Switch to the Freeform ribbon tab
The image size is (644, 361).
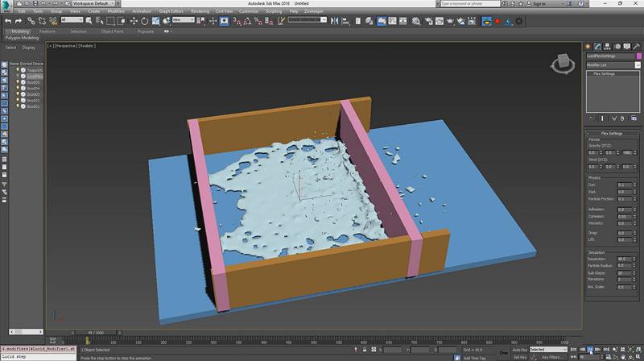[47, 31]
